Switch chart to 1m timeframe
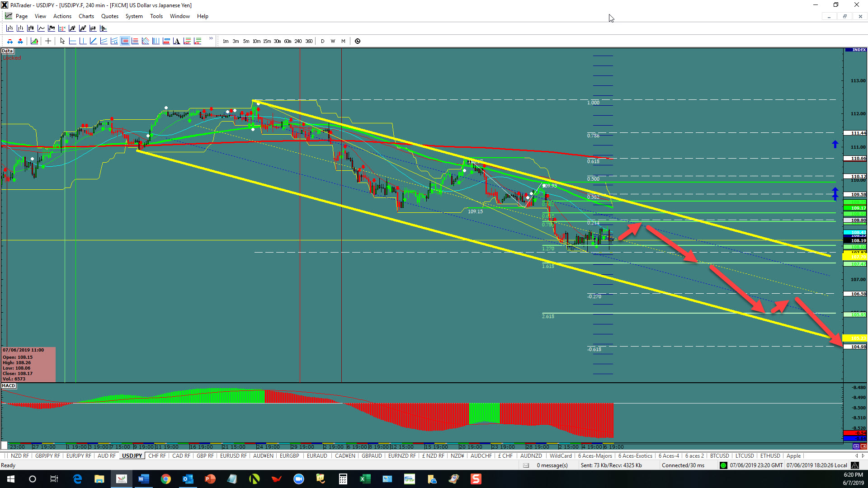The image size is (868, 488). [x=226, y=41]
